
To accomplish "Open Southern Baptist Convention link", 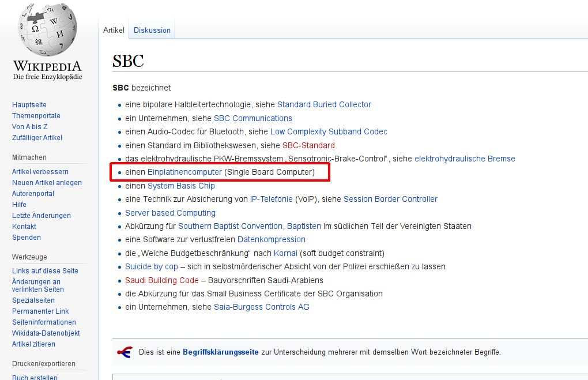I will tap(231, 226).
